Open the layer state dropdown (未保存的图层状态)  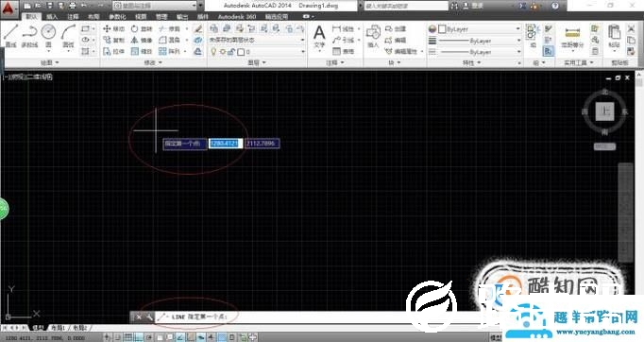pyautogui.click(x=257, y=40)
